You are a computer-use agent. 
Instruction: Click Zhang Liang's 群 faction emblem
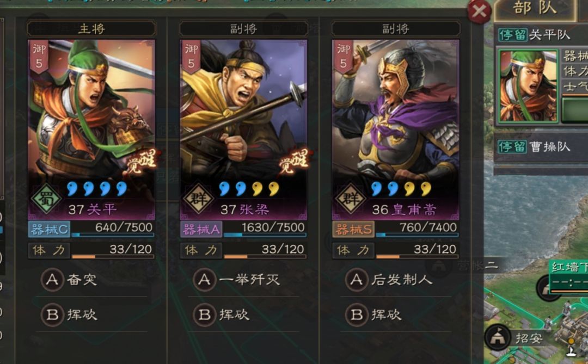[x=198, y=199]
